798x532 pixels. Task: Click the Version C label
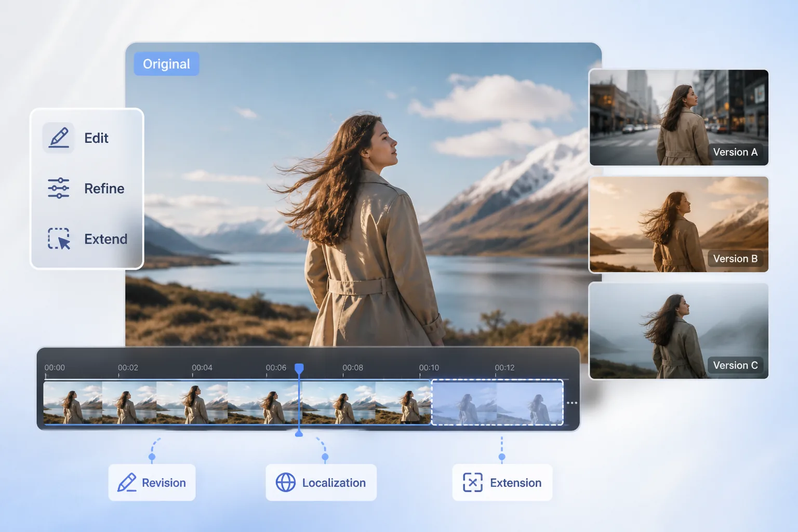click(x=735, y=365)
